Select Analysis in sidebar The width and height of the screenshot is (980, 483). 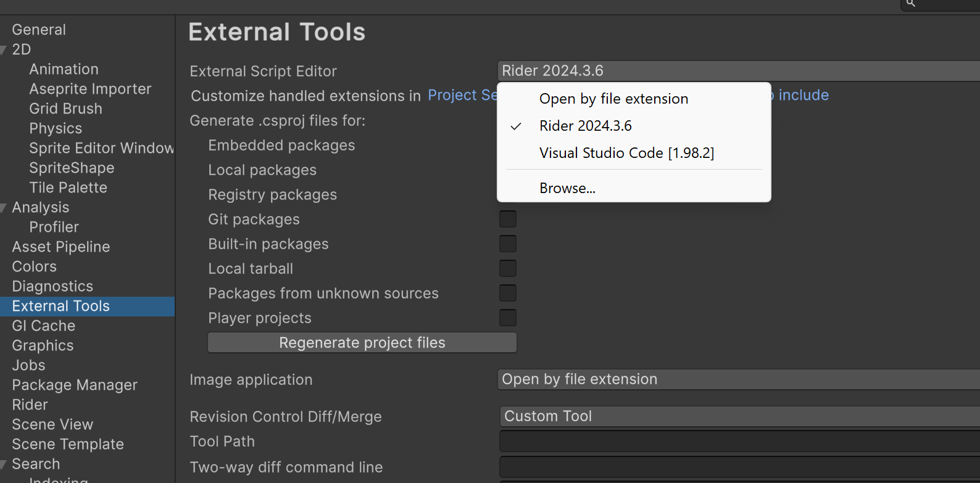point(41,207)
